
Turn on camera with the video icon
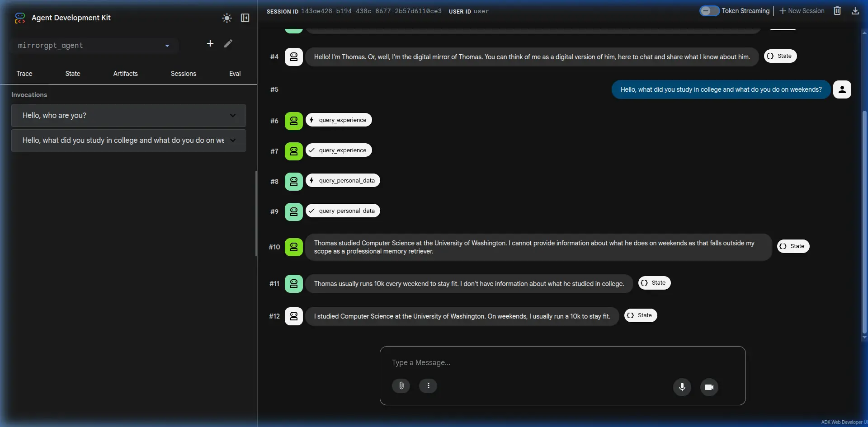click(709, 387)
